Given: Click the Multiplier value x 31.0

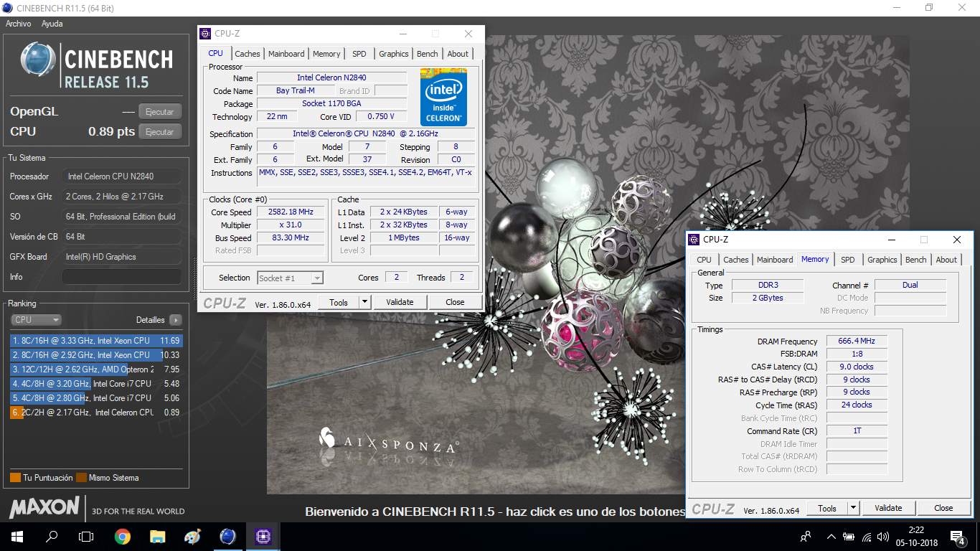Looking at the screenshot, I should [292, 225].
